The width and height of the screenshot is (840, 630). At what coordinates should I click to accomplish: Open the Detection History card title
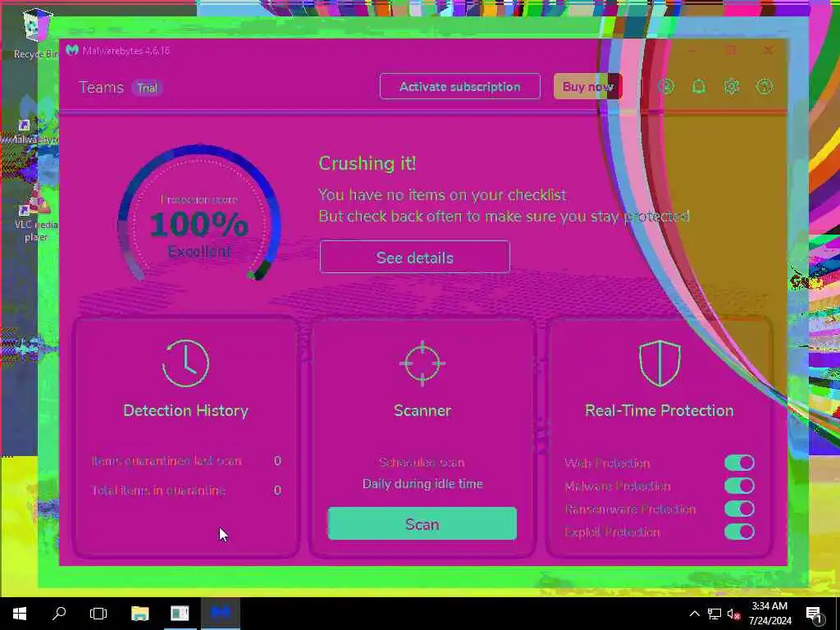185,411
